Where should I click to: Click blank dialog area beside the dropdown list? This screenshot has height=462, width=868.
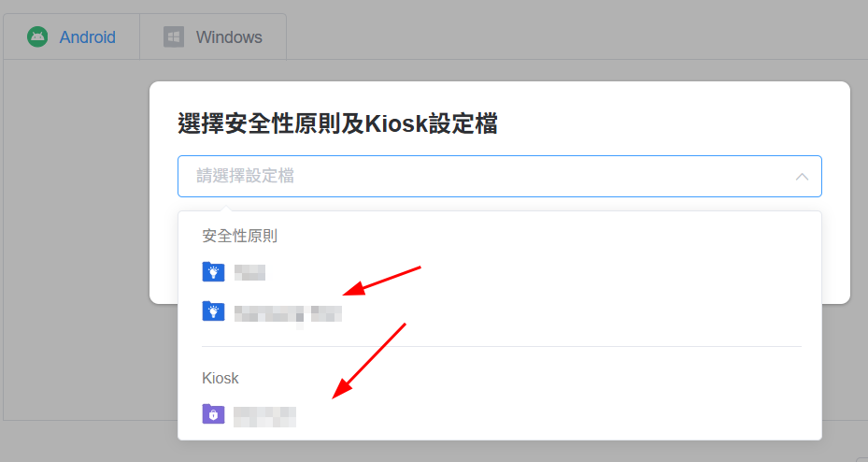(836, 254)
